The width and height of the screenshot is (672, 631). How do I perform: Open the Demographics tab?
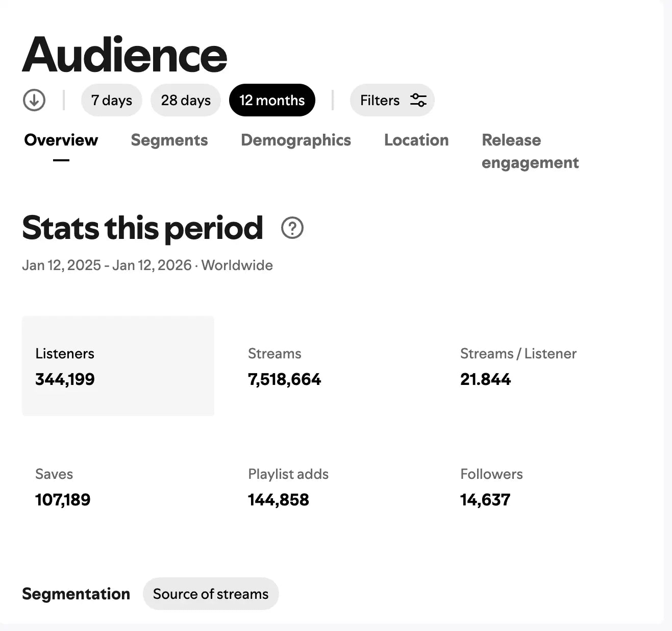click(x=296, y=140)
